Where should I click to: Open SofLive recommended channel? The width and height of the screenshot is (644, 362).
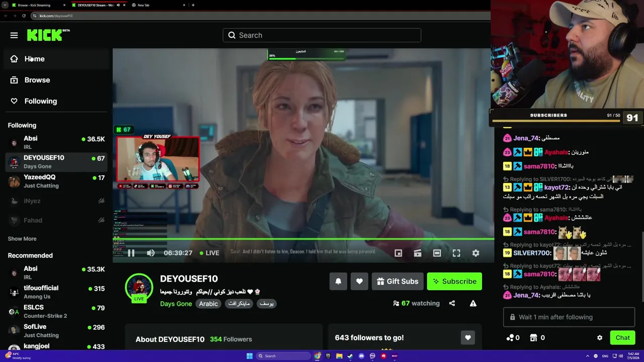tap(56, 330)
